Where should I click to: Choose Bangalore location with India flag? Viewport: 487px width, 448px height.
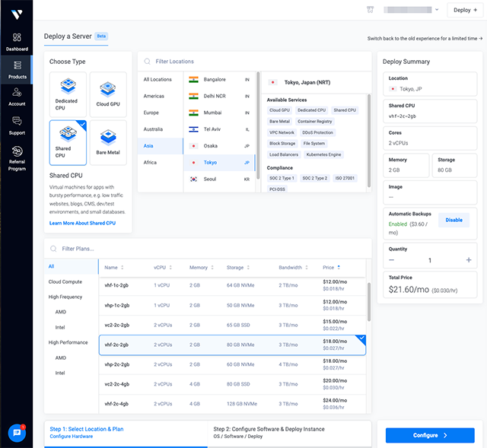pos(219,80)
